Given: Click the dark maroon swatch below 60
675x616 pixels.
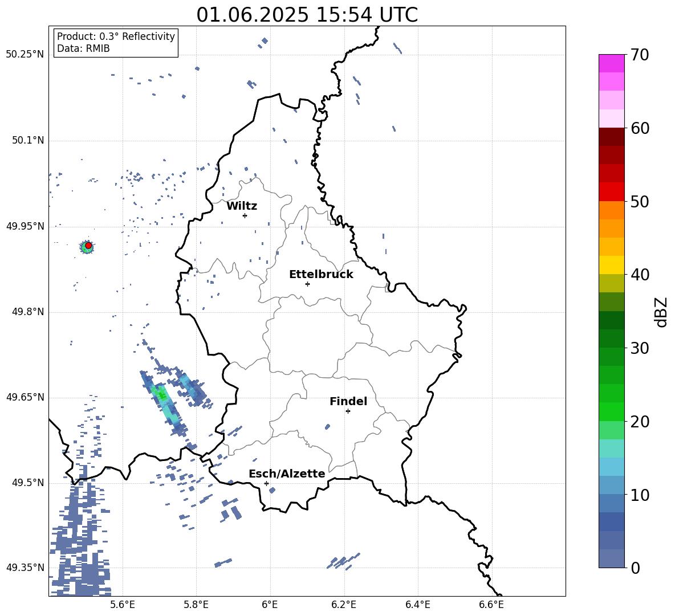Looking at the screenshot, I should point(611,137).
